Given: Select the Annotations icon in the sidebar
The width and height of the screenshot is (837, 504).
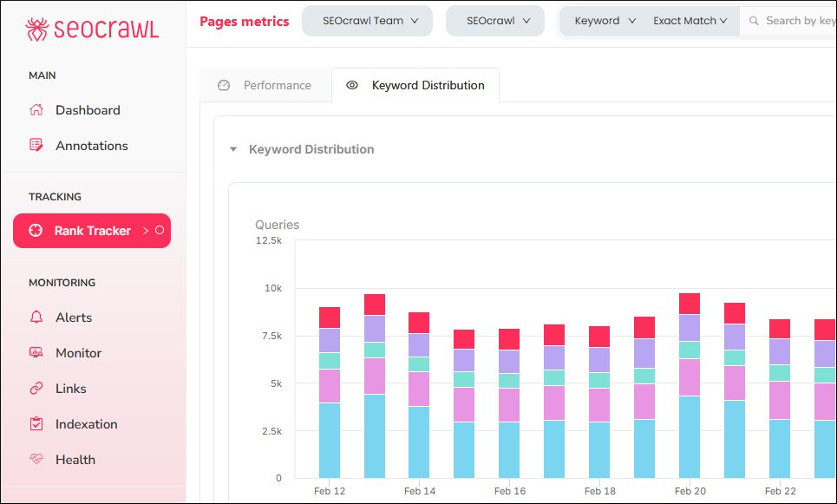Looking at the screenshot, I should tap(36, 145).
